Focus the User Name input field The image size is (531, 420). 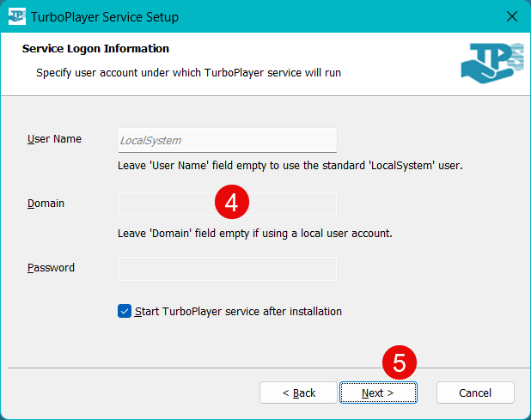(227, 140)
